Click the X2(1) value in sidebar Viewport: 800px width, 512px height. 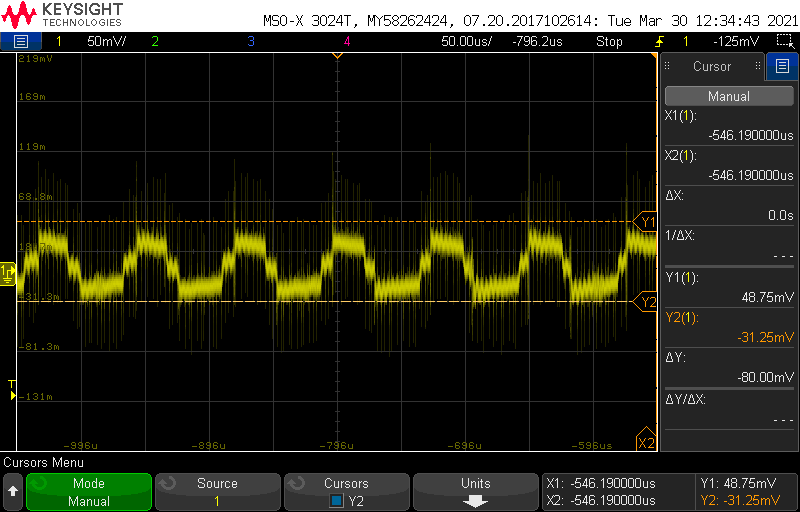(x=751, y=175)
